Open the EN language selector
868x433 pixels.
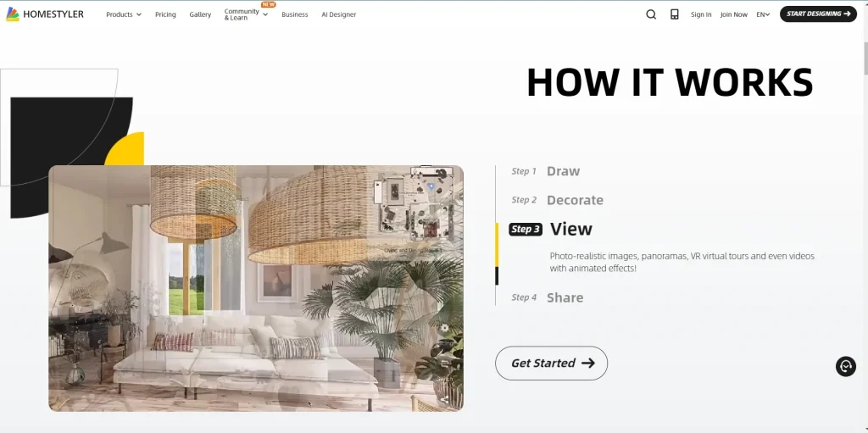coord(763,14)
